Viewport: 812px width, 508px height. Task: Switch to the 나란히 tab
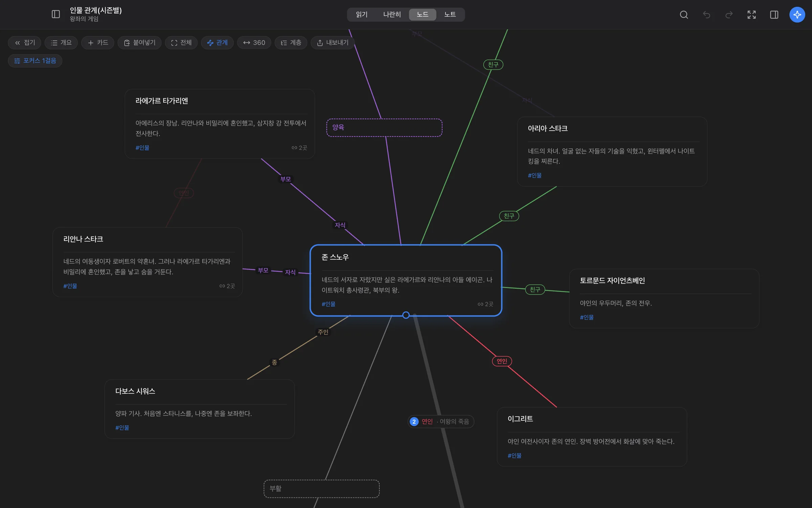click(392, 15)
